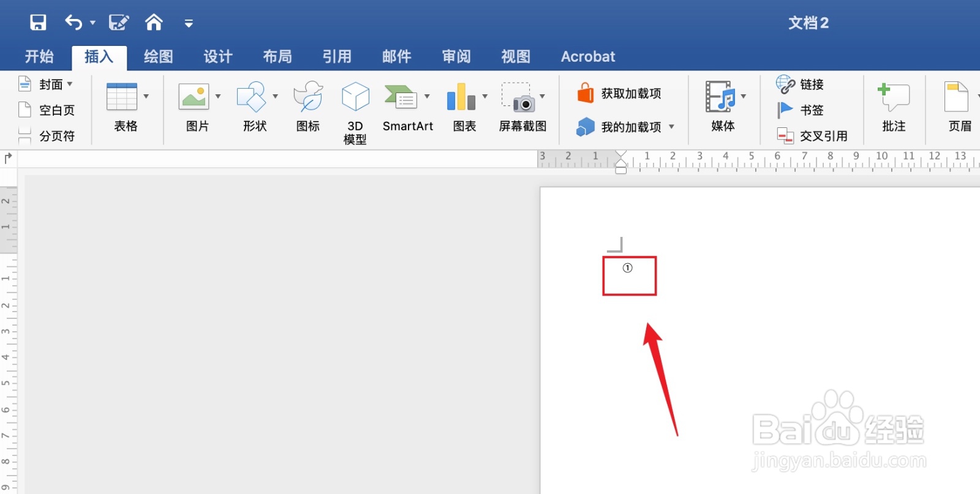Open the 绘图 tab
Screen dimensions: 980x494
click(159, 56)
